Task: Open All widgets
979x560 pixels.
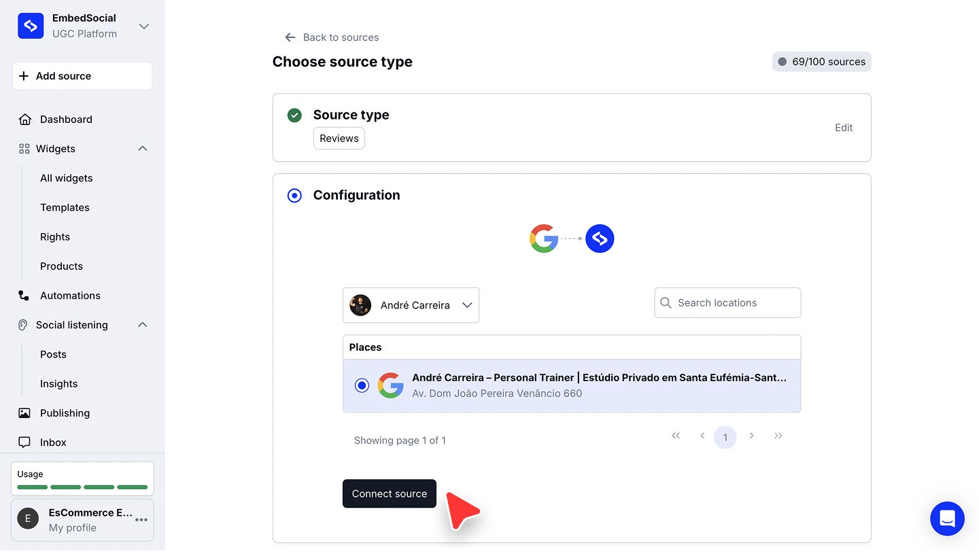Action: 66,178
